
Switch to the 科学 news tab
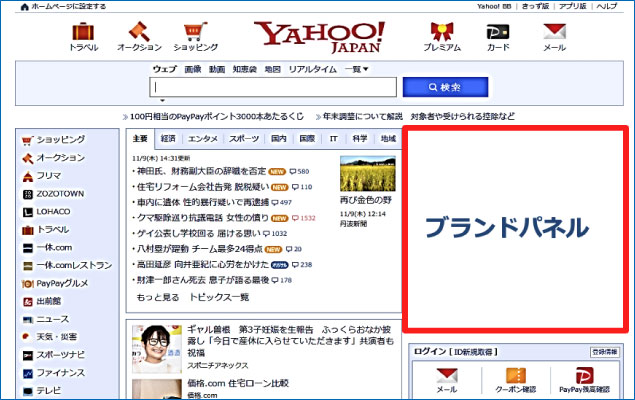[360, 139]
